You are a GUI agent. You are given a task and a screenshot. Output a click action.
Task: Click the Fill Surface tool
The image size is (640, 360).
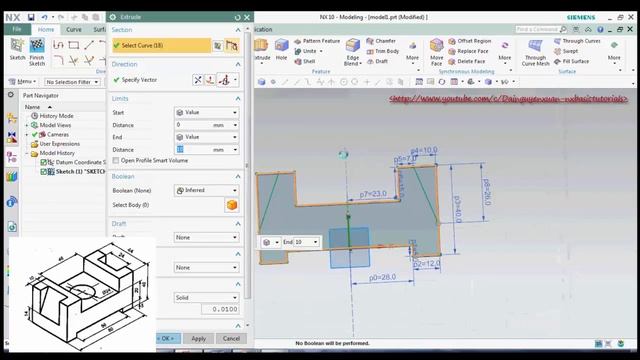(571, 61)
